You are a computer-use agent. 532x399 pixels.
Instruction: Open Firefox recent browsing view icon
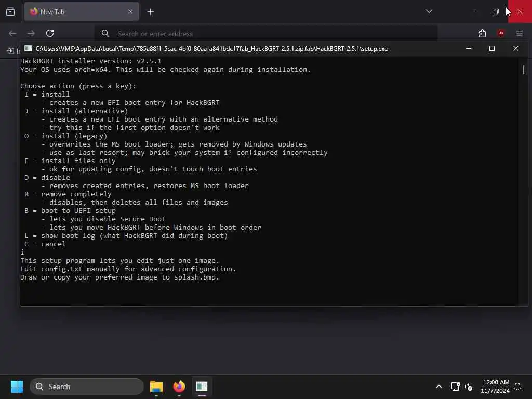[x=10, y=12]
